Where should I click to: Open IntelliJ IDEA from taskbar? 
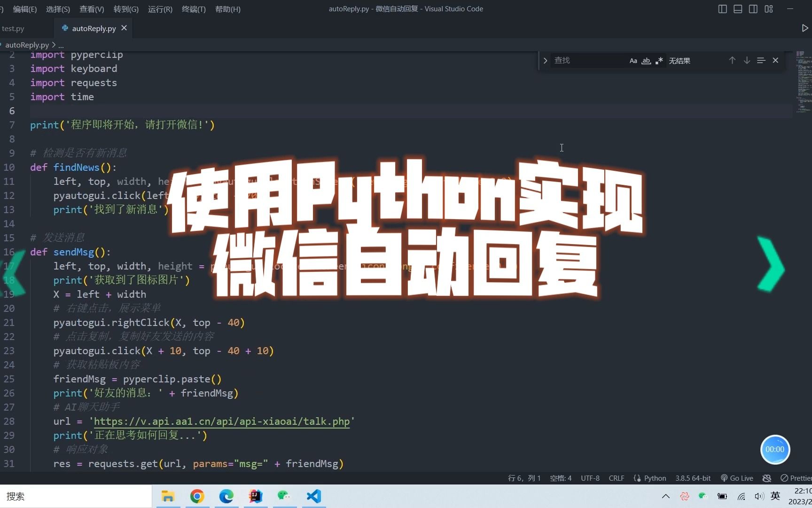tap(256, 496)
